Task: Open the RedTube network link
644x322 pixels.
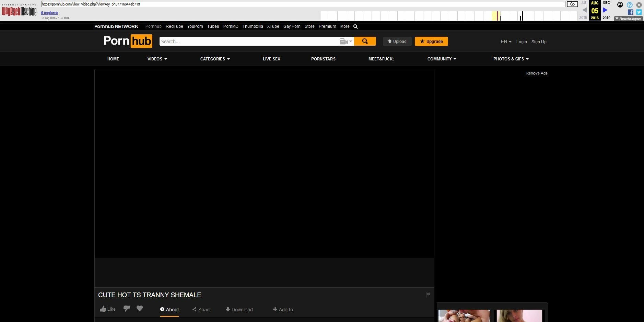Action: [174, 26]
